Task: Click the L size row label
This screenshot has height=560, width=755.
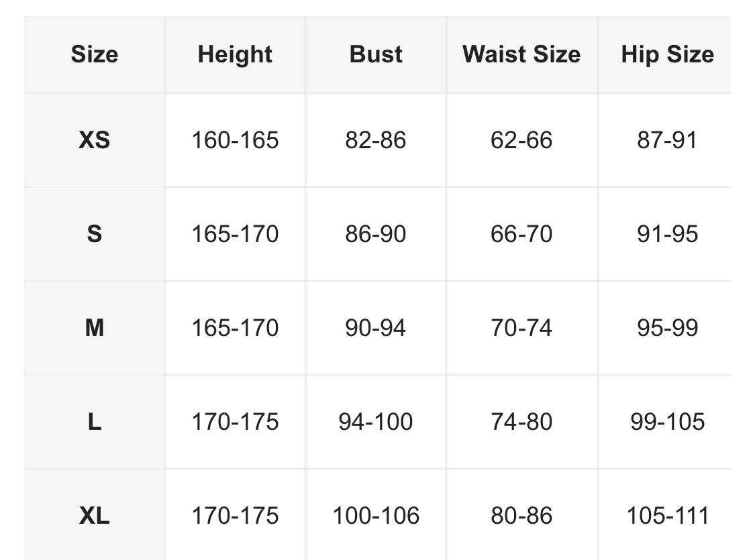Action: 95,422
